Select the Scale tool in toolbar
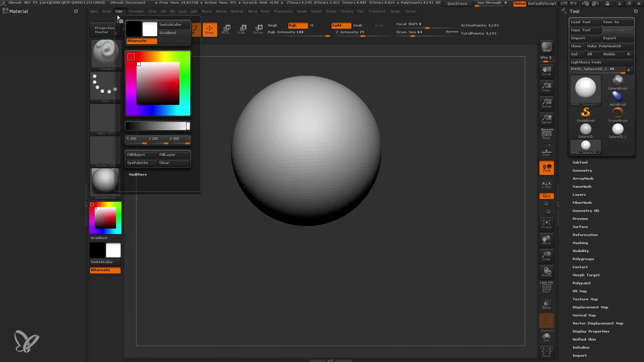Screen dimensions: 644x362 241,29
